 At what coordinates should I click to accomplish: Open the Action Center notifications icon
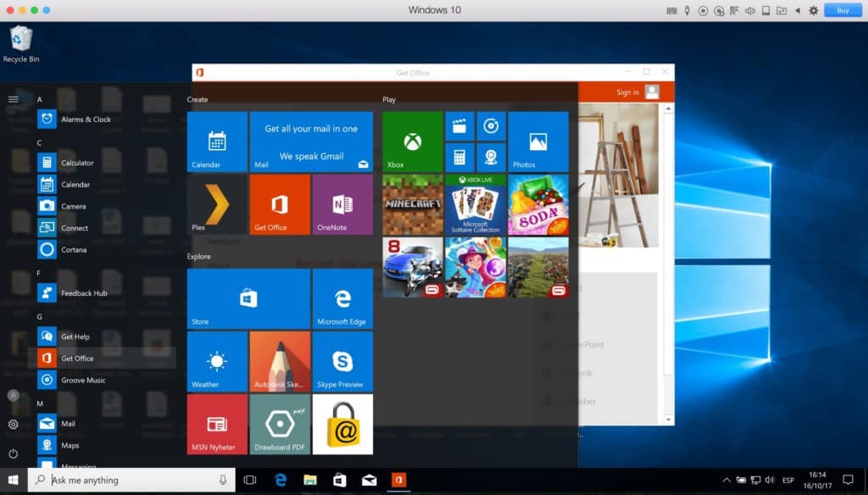pos(848,480)
